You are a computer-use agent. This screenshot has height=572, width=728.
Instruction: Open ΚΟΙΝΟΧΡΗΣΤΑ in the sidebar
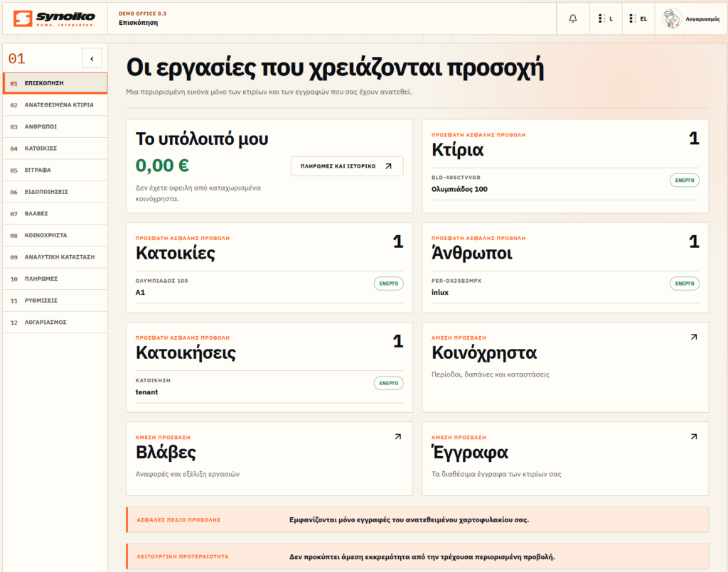pyautogui.click(x=55, y=235)
